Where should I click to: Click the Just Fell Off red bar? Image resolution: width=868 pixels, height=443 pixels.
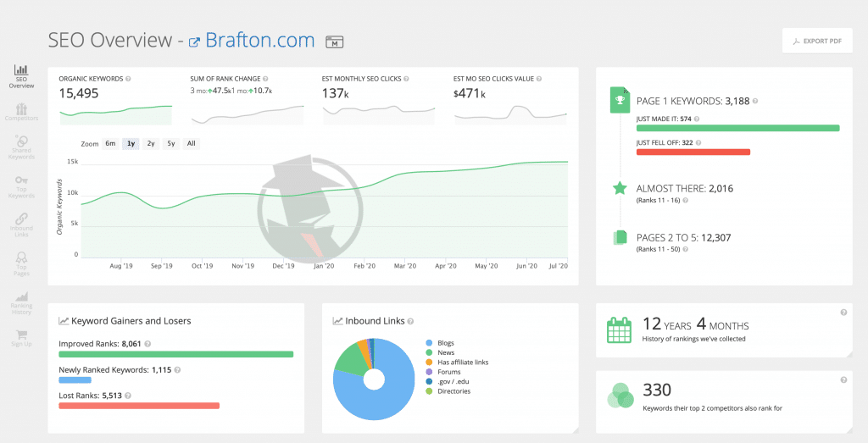click(693, 152)
